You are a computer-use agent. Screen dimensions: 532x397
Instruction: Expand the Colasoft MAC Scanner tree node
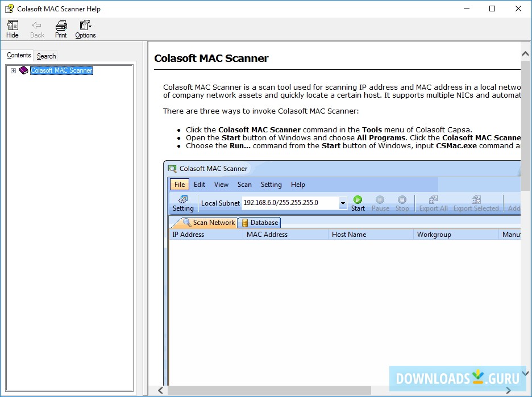tap(13, 70)
